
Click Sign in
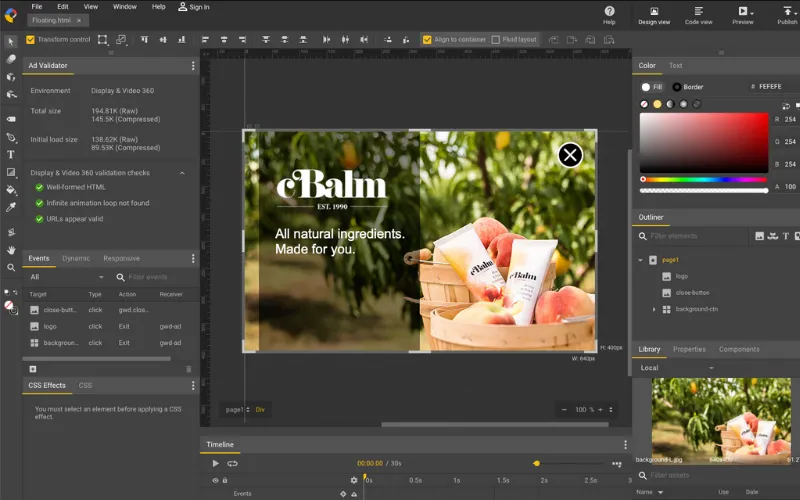pos(194,7)
